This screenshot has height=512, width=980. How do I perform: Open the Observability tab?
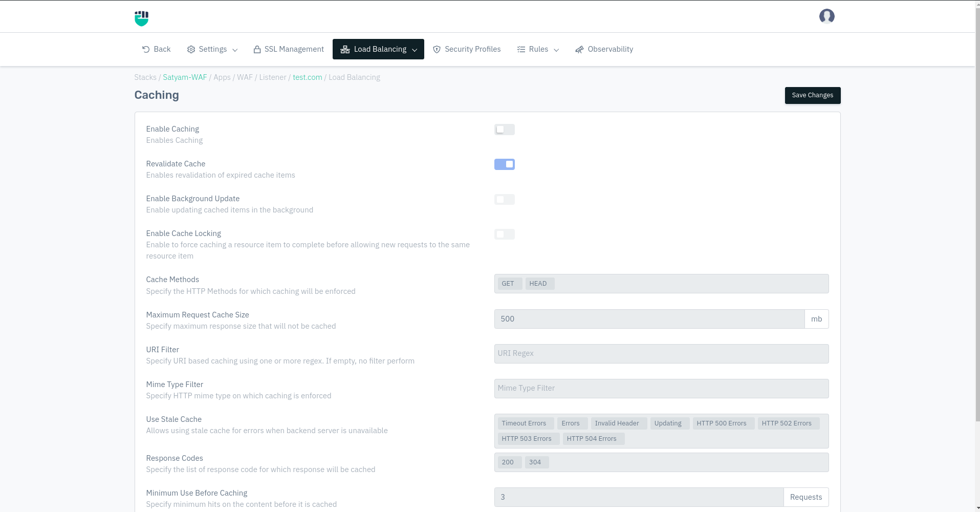[604, 49]
